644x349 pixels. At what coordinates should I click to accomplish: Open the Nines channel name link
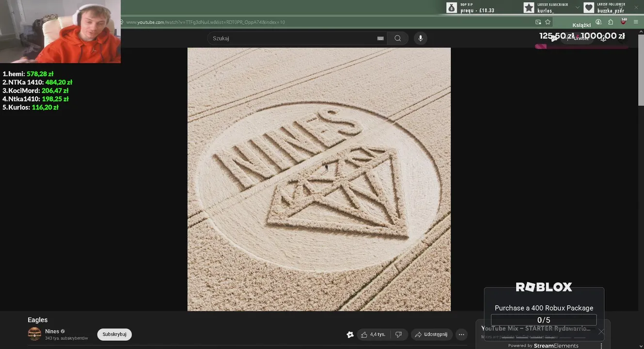52,332
